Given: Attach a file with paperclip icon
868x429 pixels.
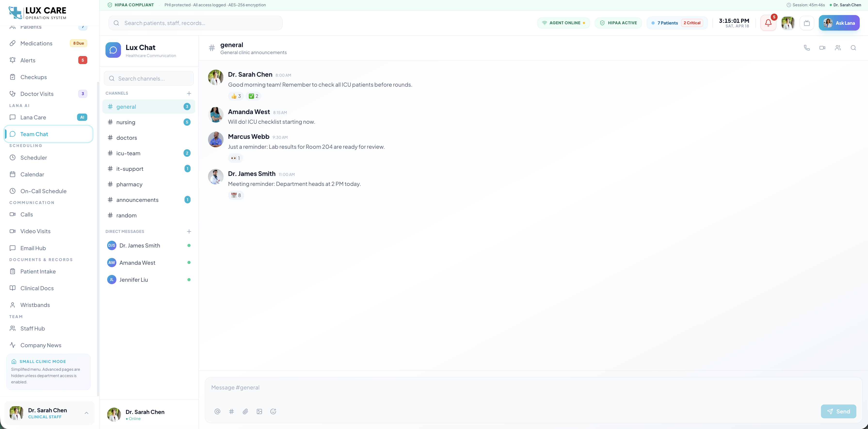Looking at the screenshot, I should (x=245, y=412).
